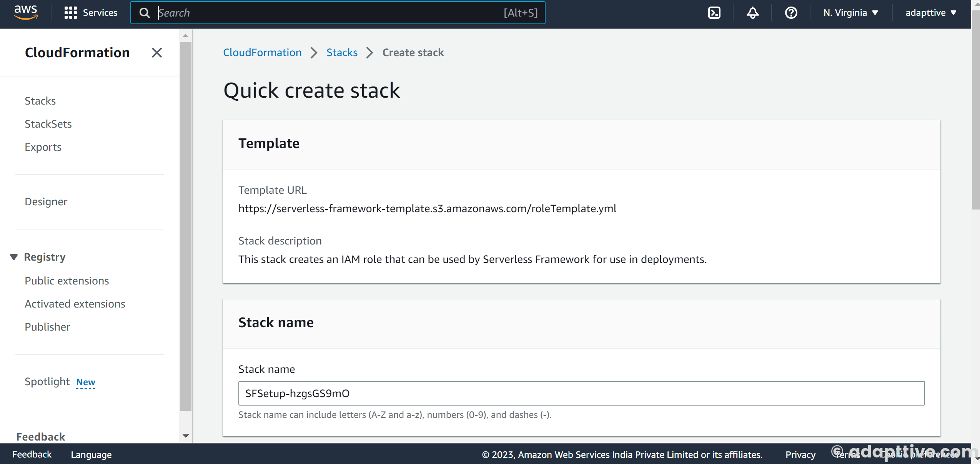
Task: Click the Designer sidebar item
Action: pos(46,201)
